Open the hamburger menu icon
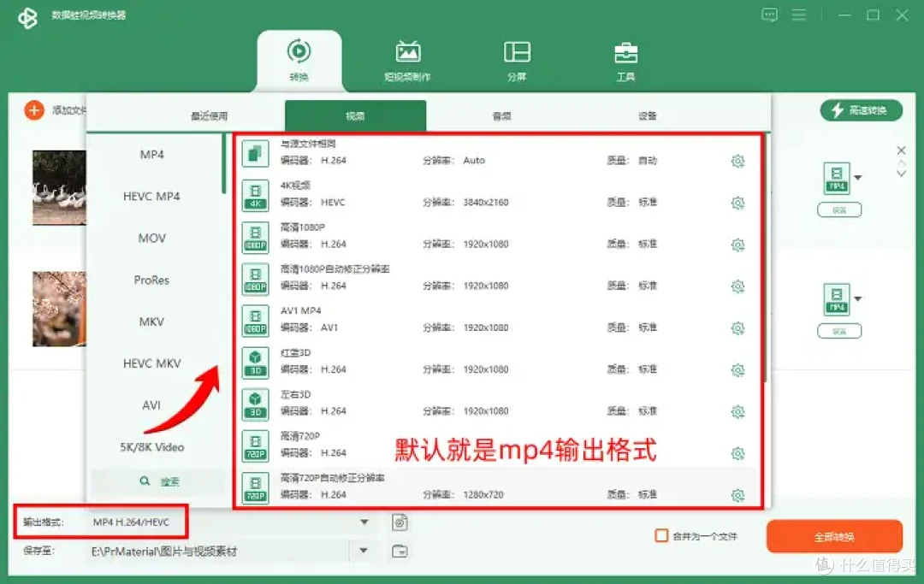This screenshot has width=924, height=584. 799,15
